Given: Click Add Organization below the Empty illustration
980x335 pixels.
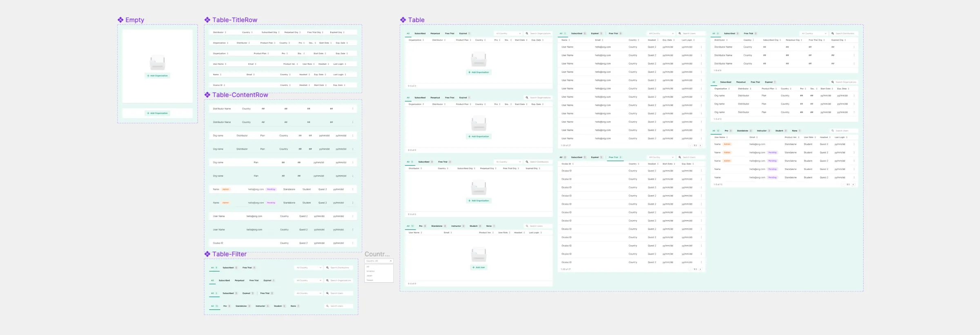Looking at the screenshot, I should [x=158, y=76].
